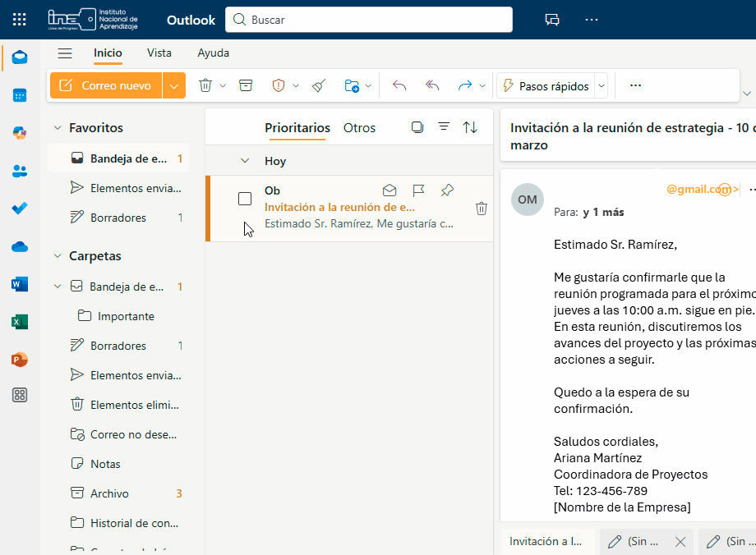Click the Reply All arrow icon
756x555 pixels.
point(432,85)
